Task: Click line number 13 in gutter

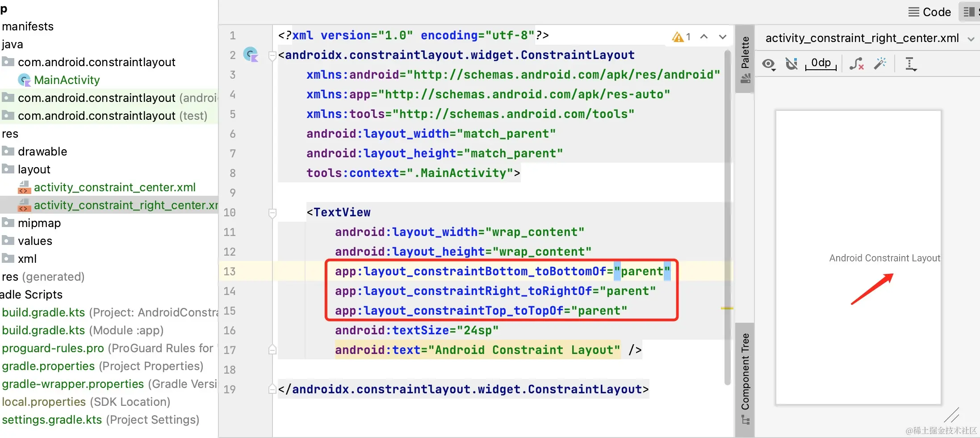Action: [230, 271]
